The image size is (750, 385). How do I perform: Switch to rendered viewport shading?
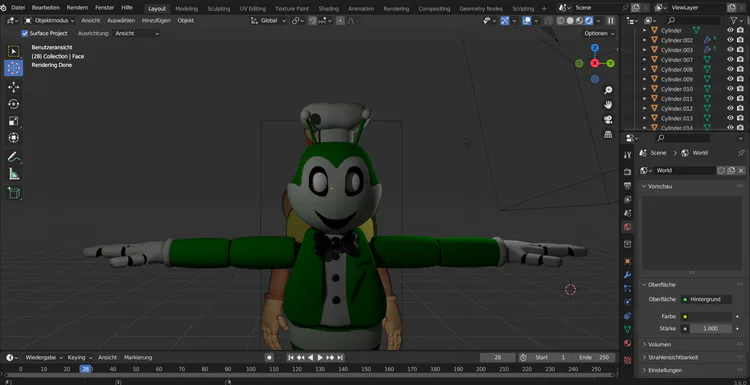[x=589, y=21]
